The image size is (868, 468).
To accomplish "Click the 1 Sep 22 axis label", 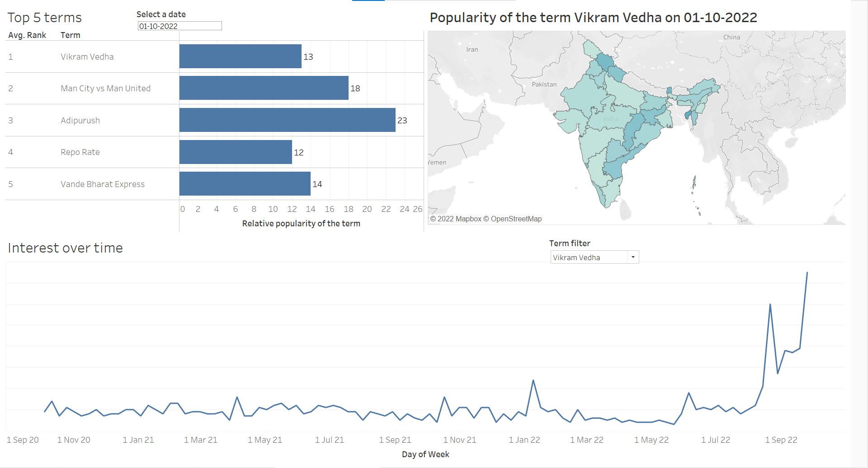I will [x=781, y=440].
